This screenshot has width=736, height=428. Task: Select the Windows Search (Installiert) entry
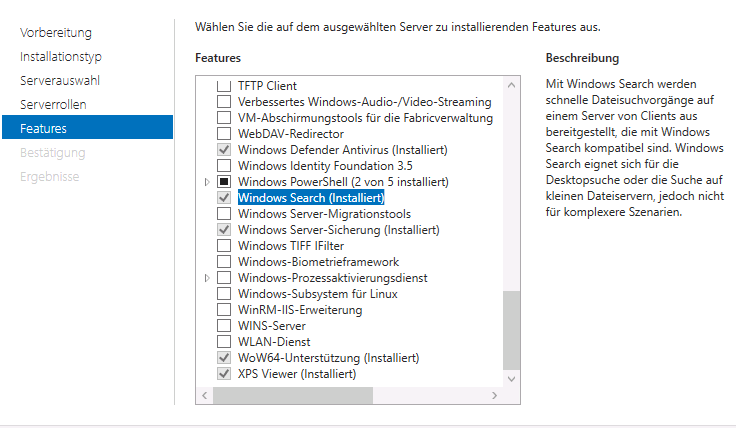pyautogui.click(x=311, y=198)
